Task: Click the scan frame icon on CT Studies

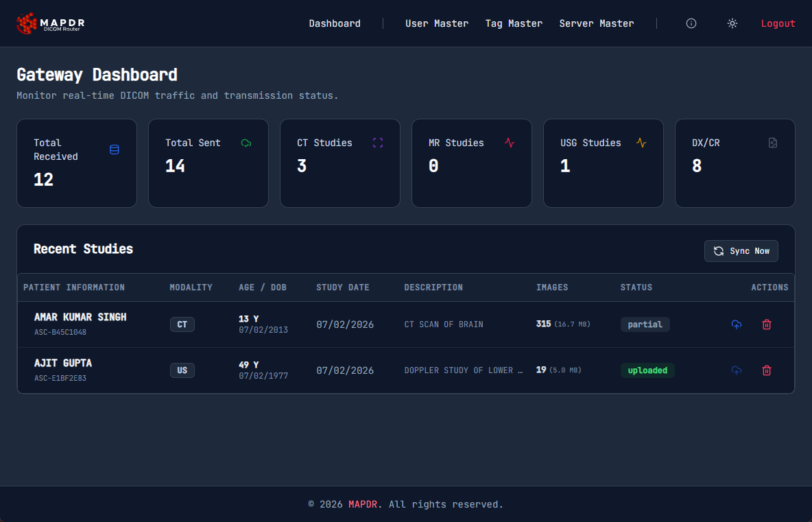Action: (378, 143)
